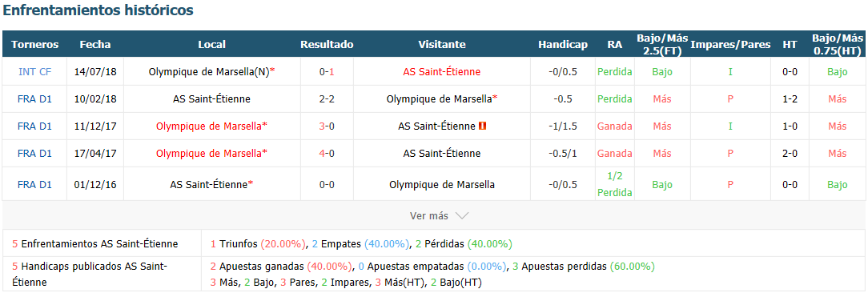Click the 2-2 result on 10/02/18

pos(327,99)
